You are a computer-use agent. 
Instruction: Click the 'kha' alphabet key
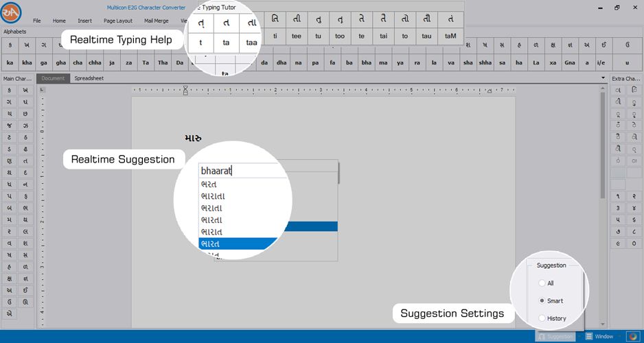click(x=27, y=63)
